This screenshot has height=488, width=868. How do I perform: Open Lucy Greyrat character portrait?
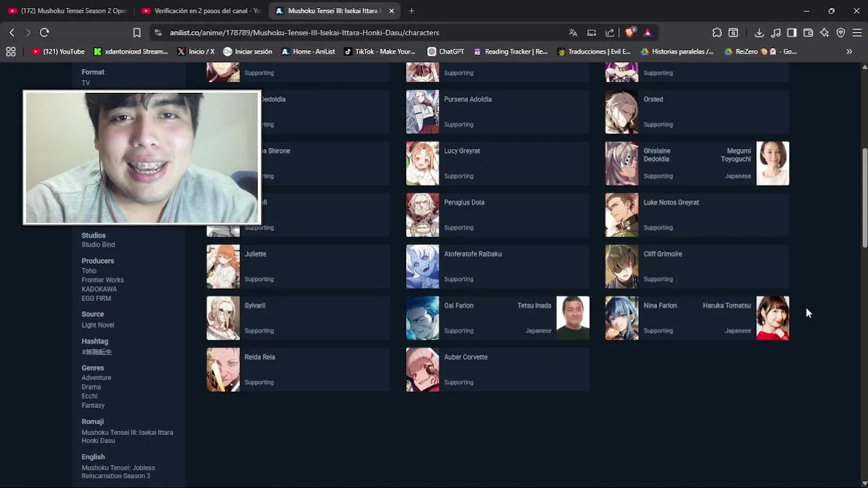coord(422,163)
